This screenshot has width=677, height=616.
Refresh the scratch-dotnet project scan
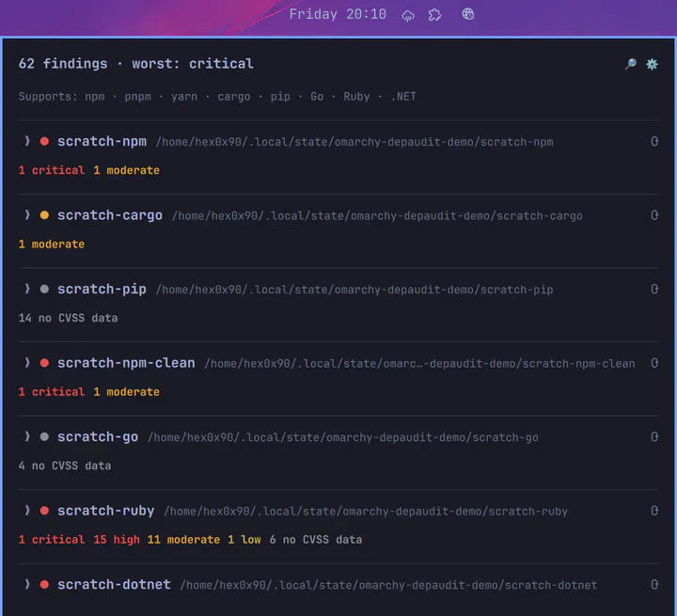(x=654, y=584)
